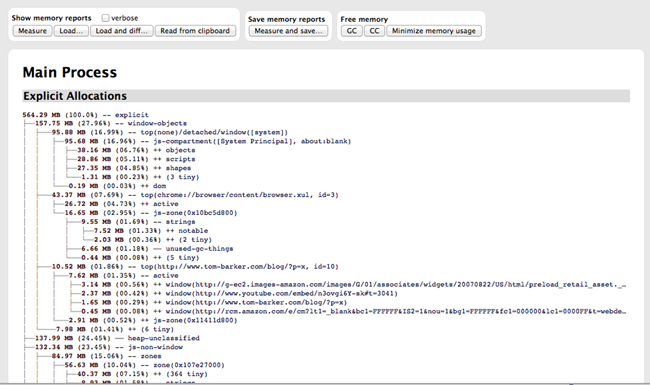Expand the objects entry at 38.16 MB
The image size is (650, 385).
(136, 150)
